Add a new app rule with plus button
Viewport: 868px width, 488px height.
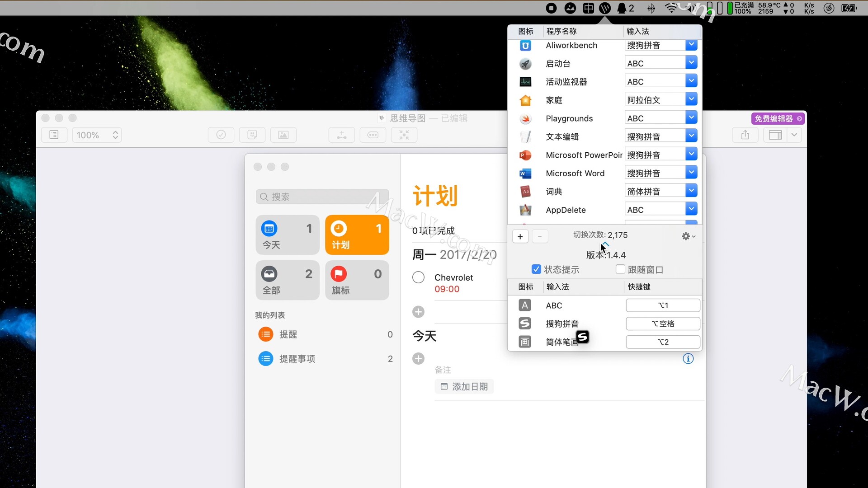(x=520, y=236)
